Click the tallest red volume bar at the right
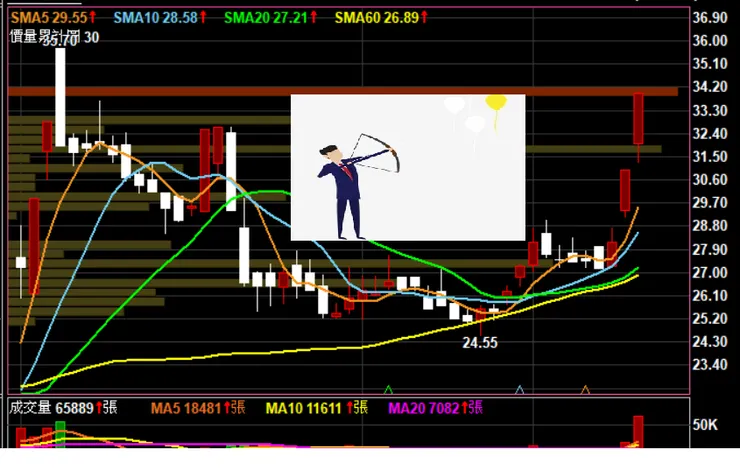This screenshot has height=470, width=740. coord(638,431)
